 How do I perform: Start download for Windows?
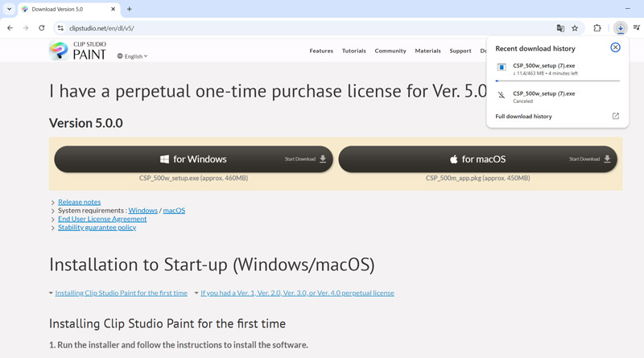point(192,159)
